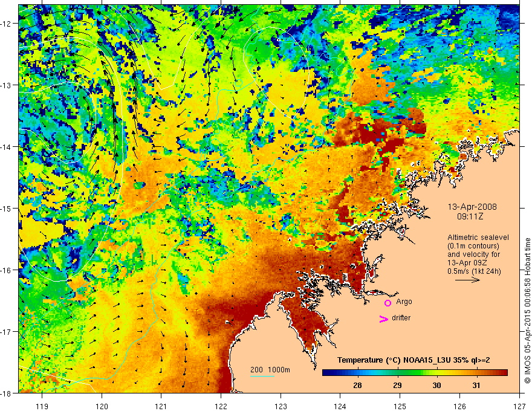Click longitude label 119
Viewport: 532px width, 411px height.
pos(42,406)
